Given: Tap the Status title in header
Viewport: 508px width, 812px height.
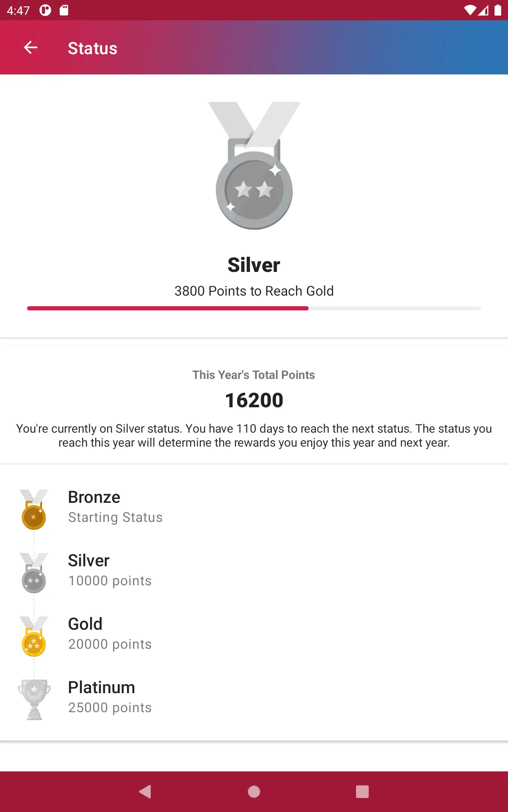Looking at the screenshot, I should pos(93,48).
